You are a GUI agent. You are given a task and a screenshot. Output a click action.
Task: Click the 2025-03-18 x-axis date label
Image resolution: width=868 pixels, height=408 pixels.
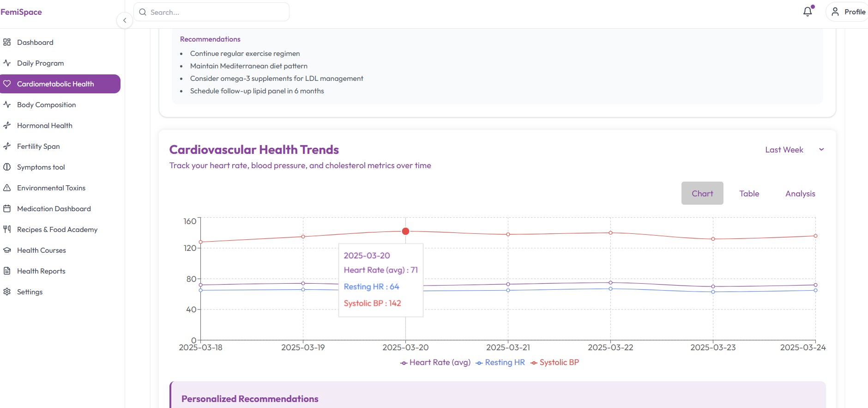coord(200,347)
